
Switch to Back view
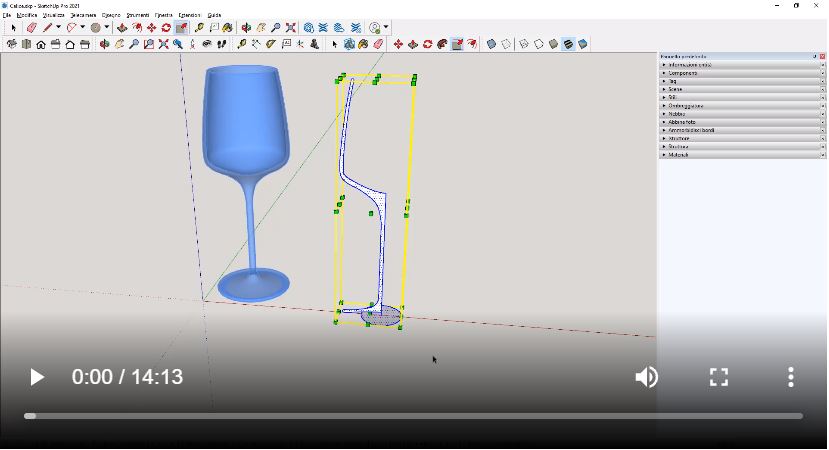coord(70,44)
